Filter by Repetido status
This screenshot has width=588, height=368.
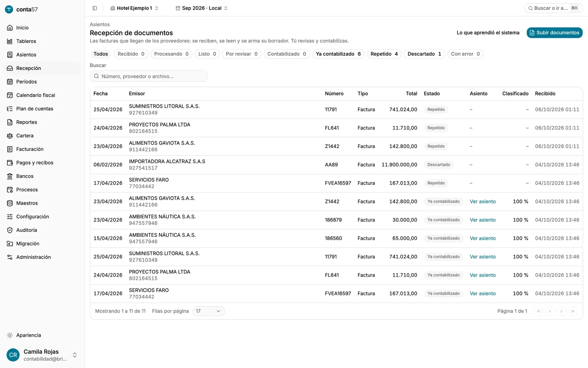click(x=384, y=54)
